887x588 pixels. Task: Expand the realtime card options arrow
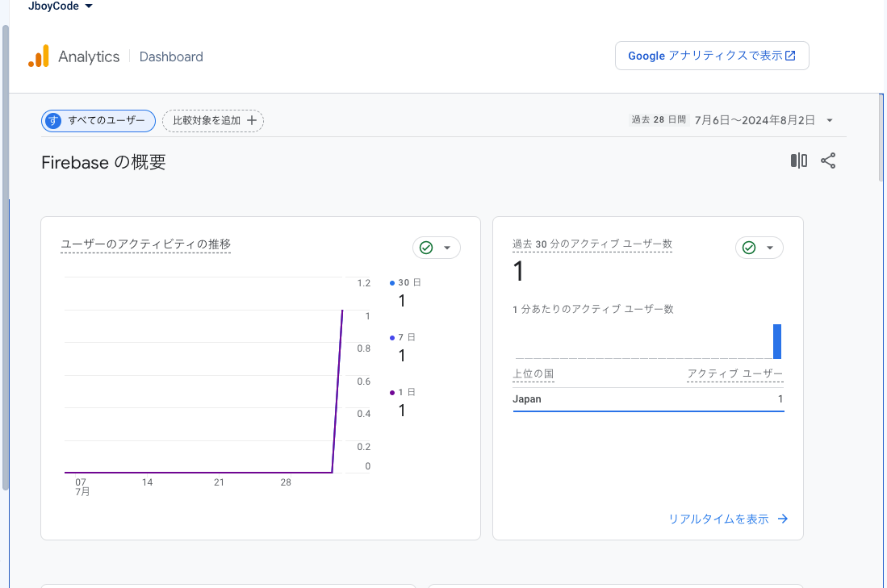click(770, 248)
